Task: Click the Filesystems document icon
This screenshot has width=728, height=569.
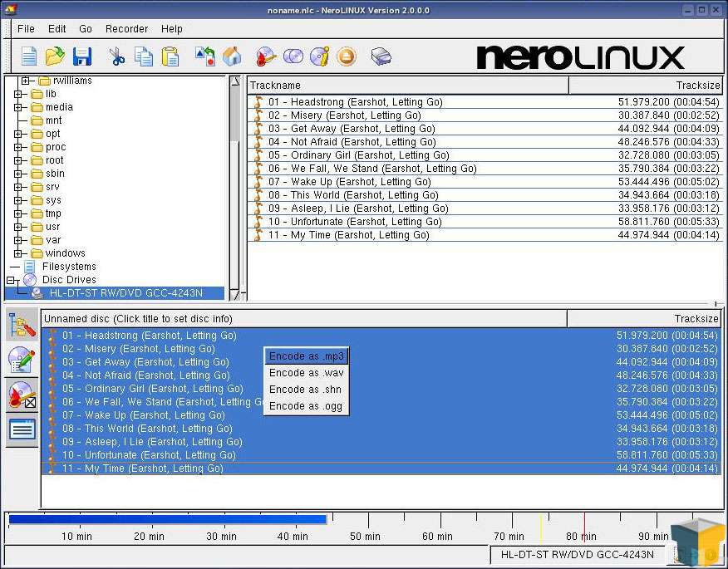Action: 30,267
